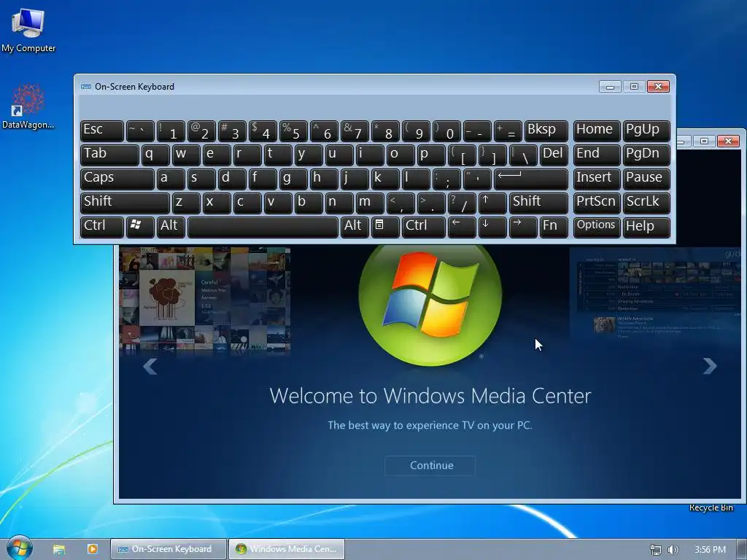Screen dimensions: 747x560
Task: Tap the End key
Action: point(597,155)
